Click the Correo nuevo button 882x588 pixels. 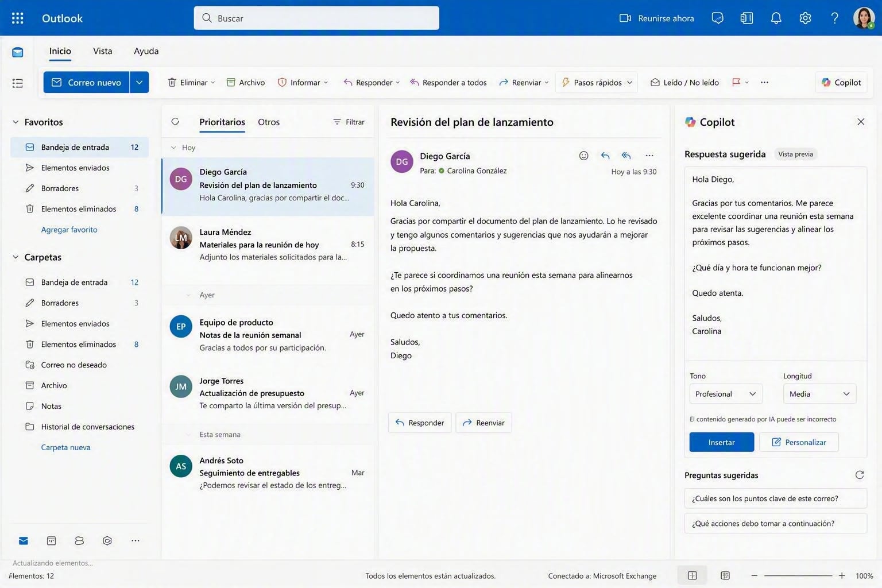[x=87, y=82]
